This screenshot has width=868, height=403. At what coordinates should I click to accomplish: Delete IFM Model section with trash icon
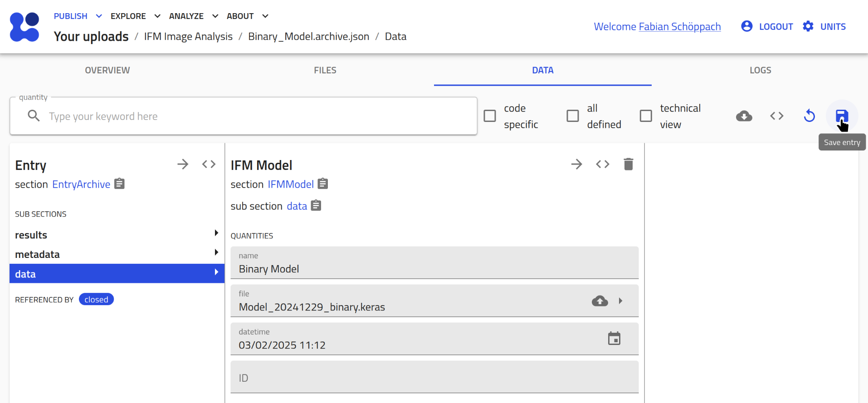pos(628,164)
